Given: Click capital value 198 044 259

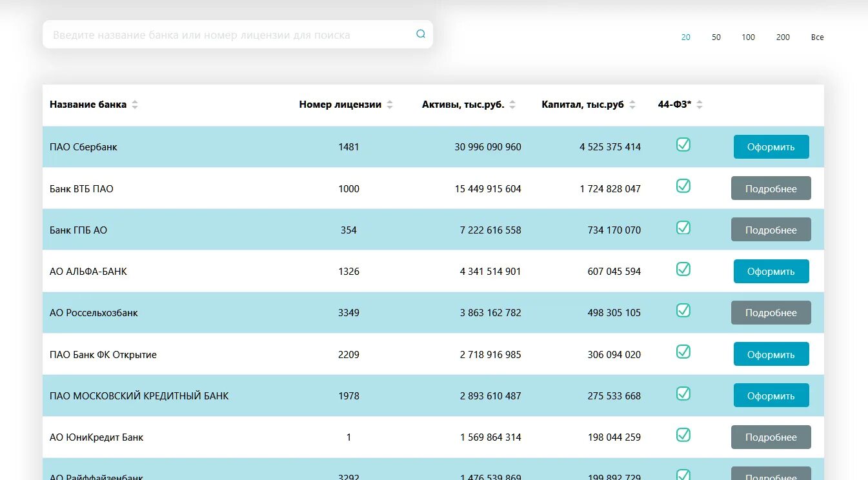Looking at the screenshot, I should [x=614, y=437].
